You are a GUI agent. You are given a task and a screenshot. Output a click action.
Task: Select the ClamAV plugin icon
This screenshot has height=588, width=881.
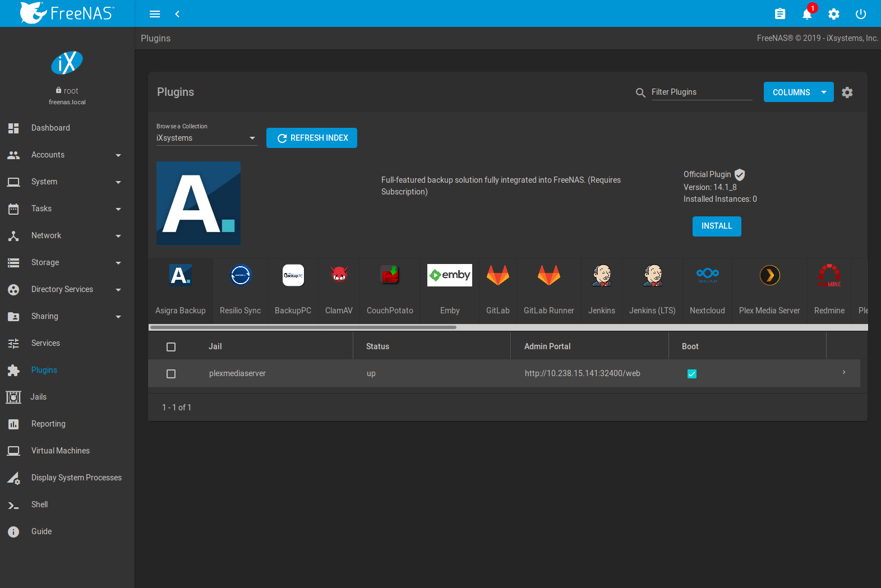point(339,275)
